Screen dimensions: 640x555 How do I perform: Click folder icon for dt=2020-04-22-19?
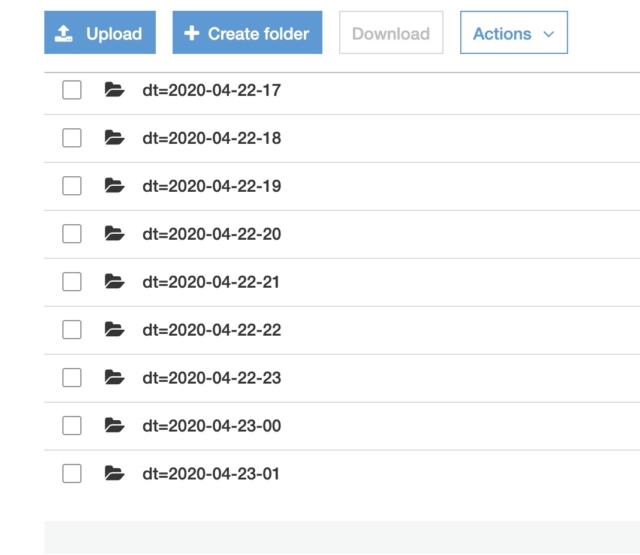[114, 186]
